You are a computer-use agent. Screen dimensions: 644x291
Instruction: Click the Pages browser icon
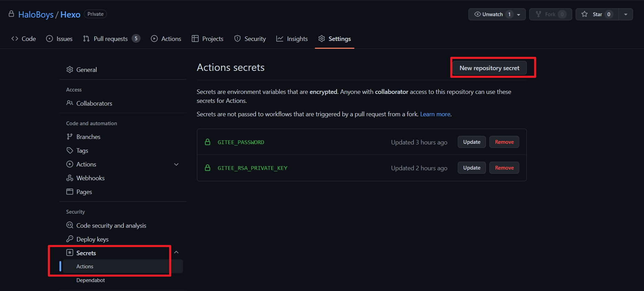70,192
